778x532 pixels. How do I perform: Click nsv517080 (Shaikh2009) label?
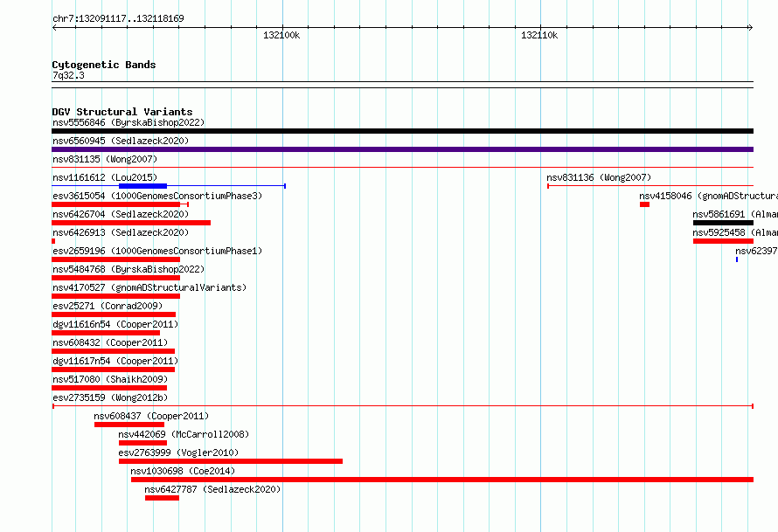click(x=110, y=379)
